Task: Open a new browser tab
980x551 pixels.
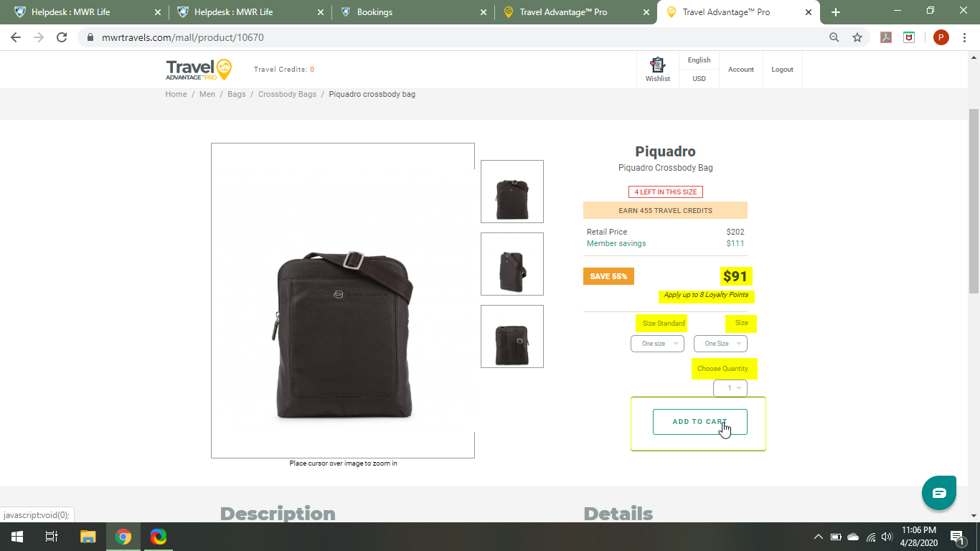Action: (835, 12)
